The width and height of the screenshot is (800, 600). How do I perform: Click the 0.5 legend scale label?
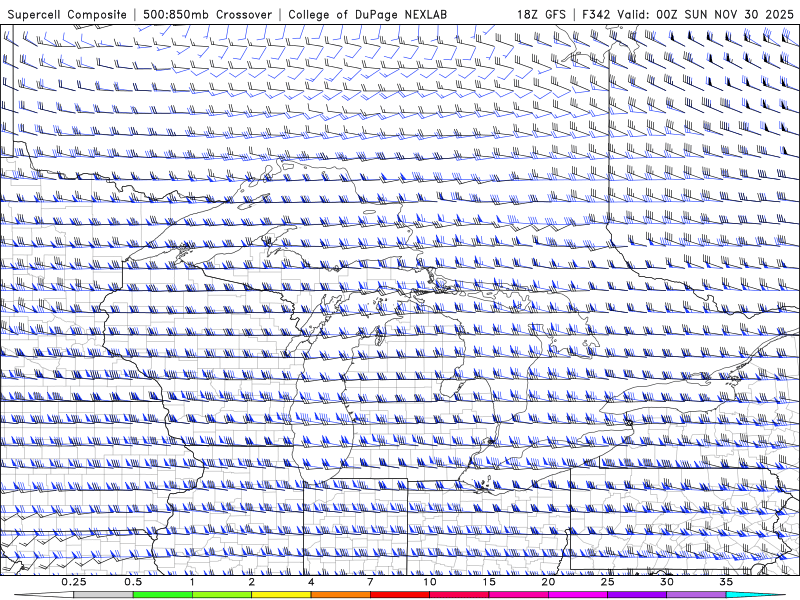click(133, 582)
